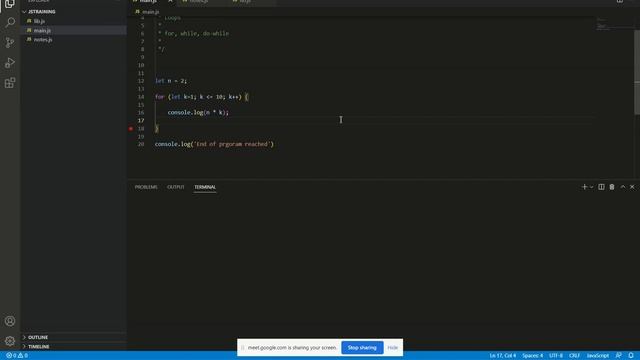
Task: Open lib.js in the explorer
Action: (39, 21)
